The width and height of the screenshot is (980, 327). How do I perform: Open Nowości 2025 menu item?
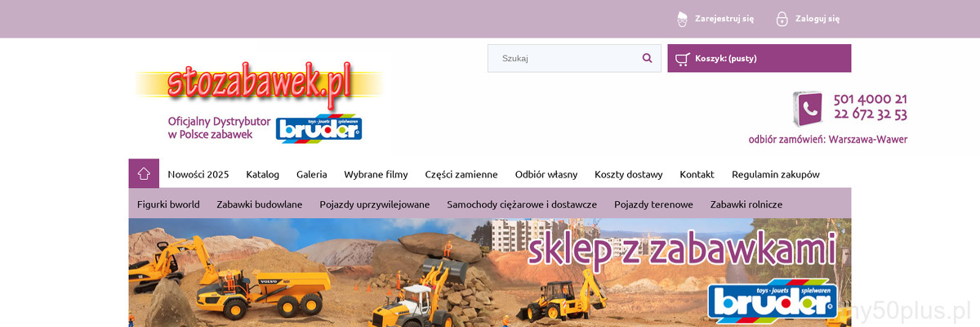[x=198, y=174]
